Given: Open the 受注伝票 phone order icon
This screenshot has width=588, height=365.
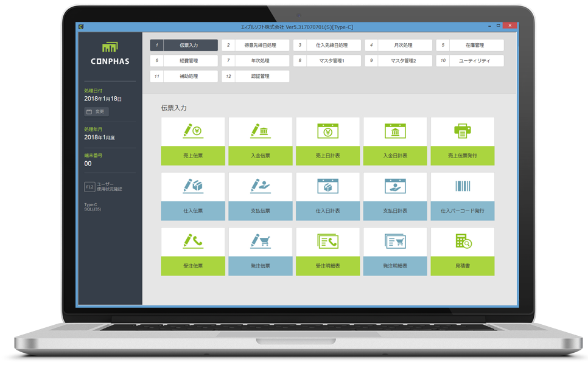Looking at the screenshot, I should pyautogui.click(x=193, y=242).
